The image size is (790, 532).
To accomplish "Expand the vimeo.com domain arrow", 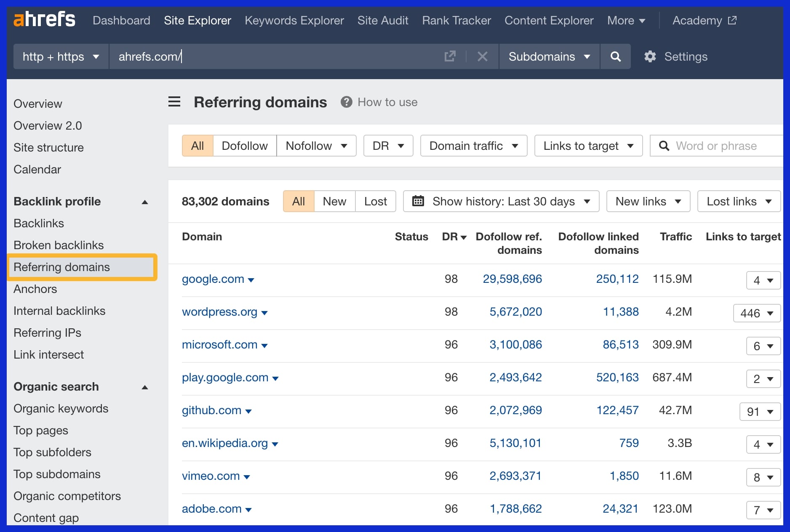I will click(247, 477).
